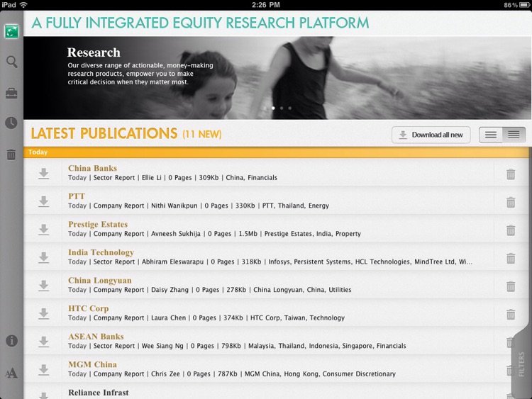Tap battery indicator in status bar
The height and width of the screenshot is (399, 532).
[x=524, y=5]
